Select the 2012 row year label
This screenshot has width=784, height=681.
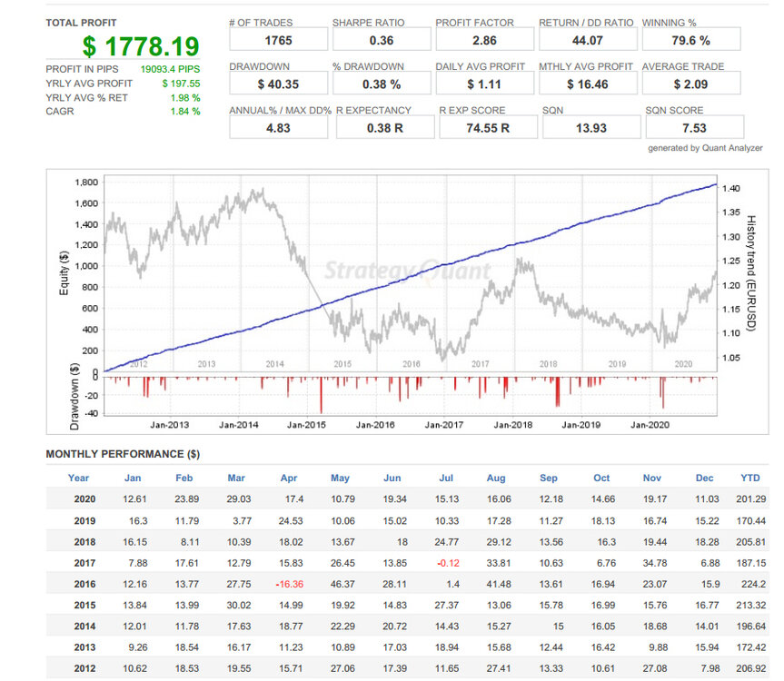click(84, 668)
